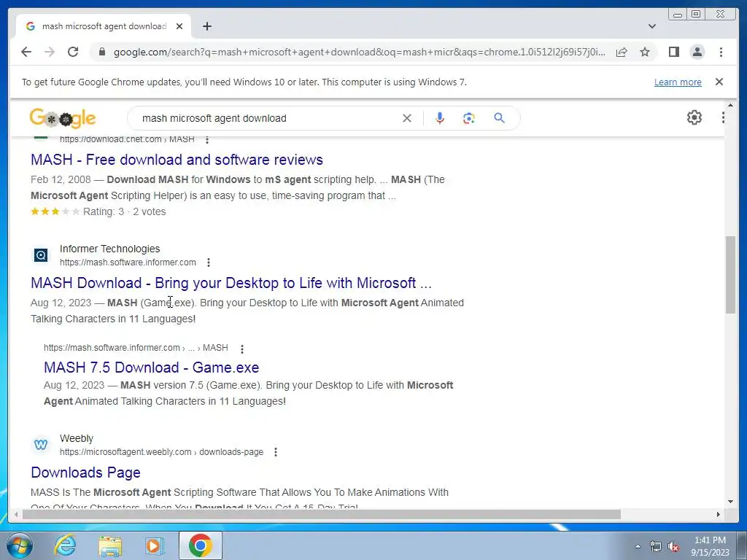The image size is (747, 560).
Task: Open the Chrome profile avatar
Action: point(697,52)
